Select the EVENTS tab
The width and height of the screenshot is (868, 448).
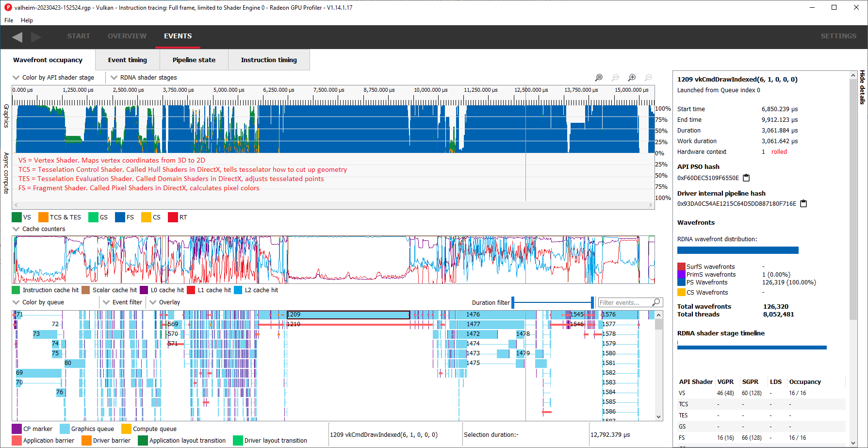pos(178,36)
